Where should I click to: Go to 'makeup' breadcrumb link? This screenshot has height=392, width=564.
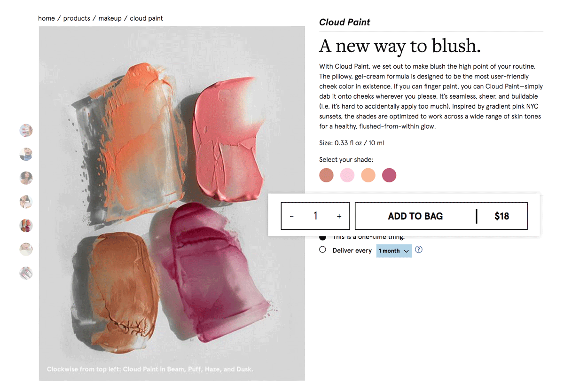coord(110,18)
